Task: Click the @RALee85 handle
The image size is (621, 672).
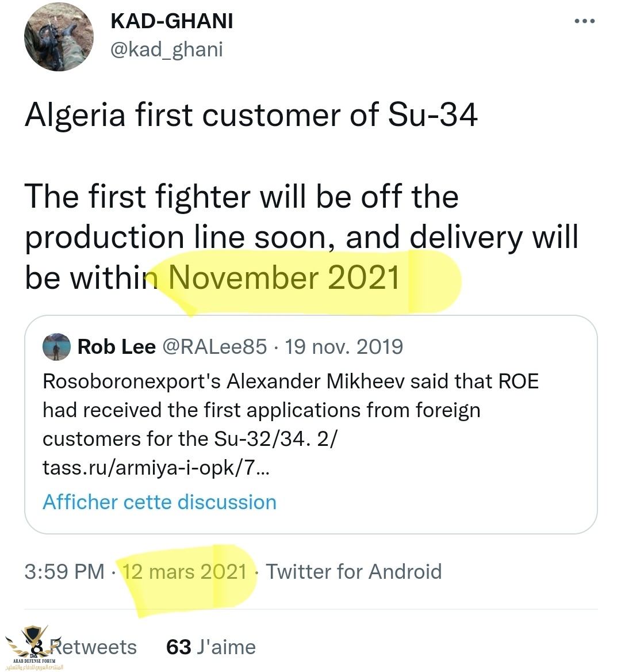Action: 215,347
